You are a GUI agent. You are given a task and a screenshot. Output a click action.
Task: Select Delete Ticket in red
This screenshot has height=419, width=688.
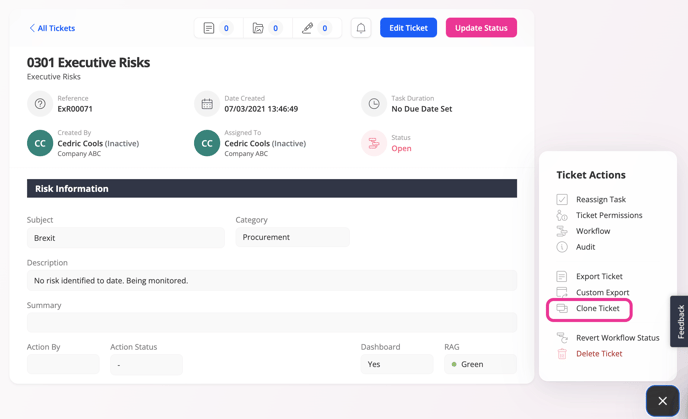tap(598, 353)
